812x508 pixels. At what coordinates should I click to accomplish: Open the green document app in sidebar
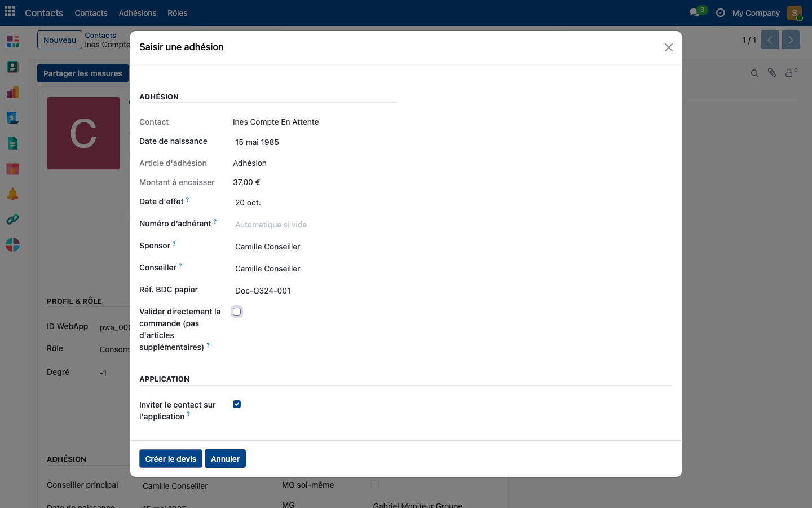point(12,143)
